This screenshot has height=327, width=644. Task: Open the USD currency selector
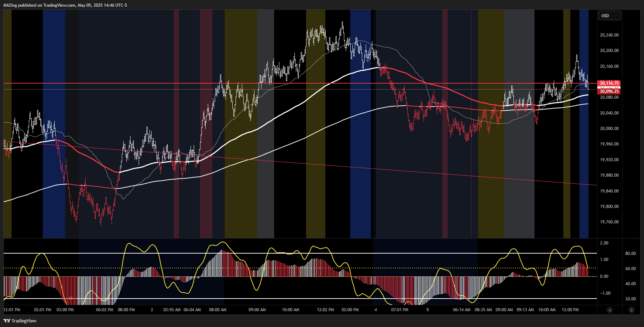click(609, 15)
